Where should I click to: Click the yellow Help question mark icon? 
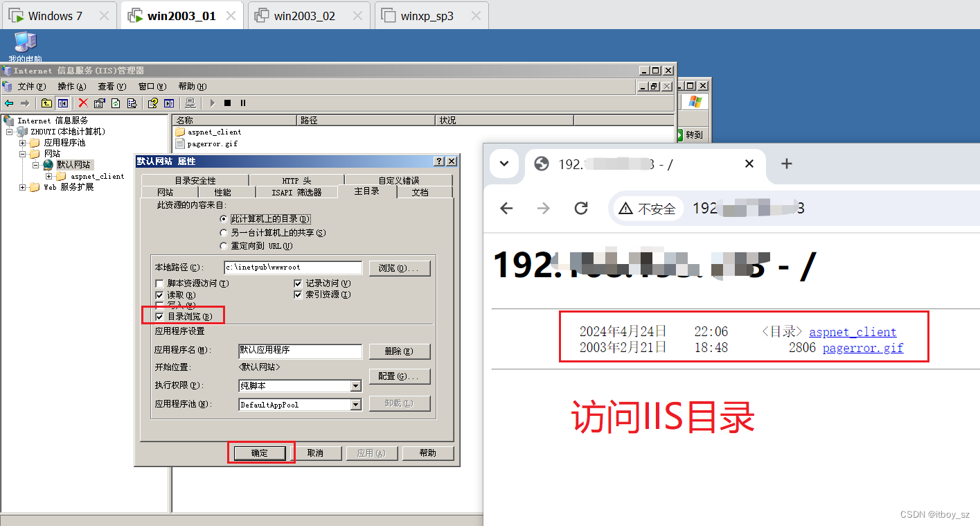pyautogui.click(x=153, y=103)
